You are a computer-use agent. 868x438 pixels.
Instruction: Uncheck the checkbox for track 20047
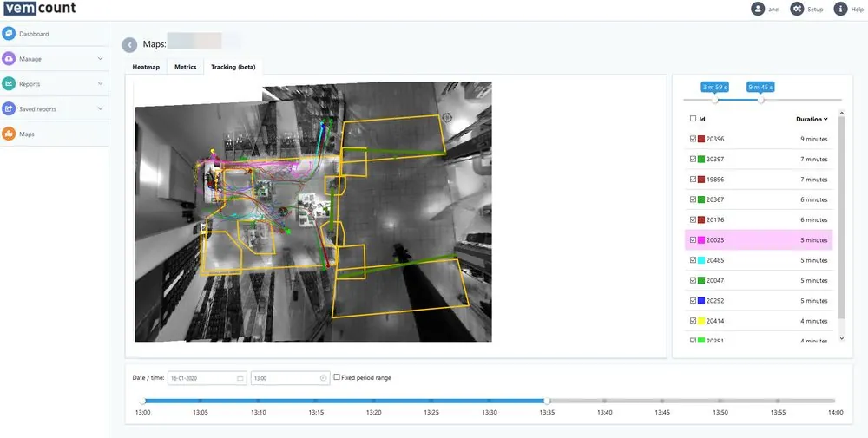[x=693, y=280]
